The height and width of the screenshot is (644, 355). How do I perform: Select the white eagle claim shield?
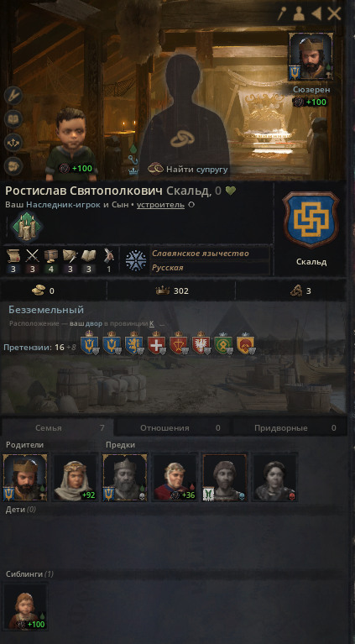click(x=201, y=343)
